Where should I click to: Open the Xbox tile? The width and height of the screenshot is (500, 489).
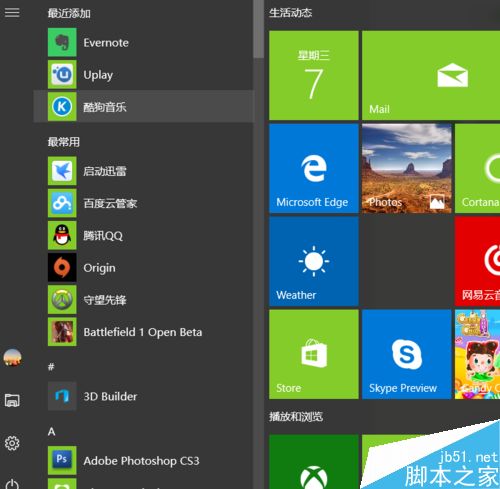pos(314,462)
